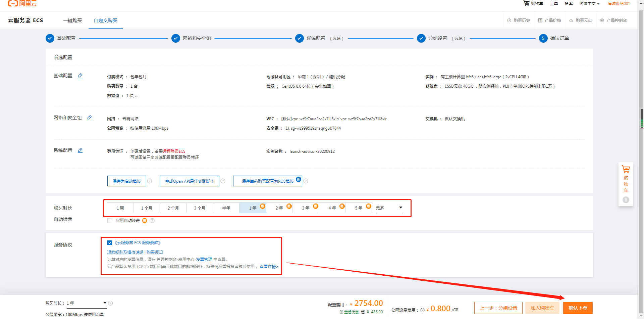This screenshot has height=319, width=644.
Task: Open the floating 购物车 side widget
Action: [626, 184]
